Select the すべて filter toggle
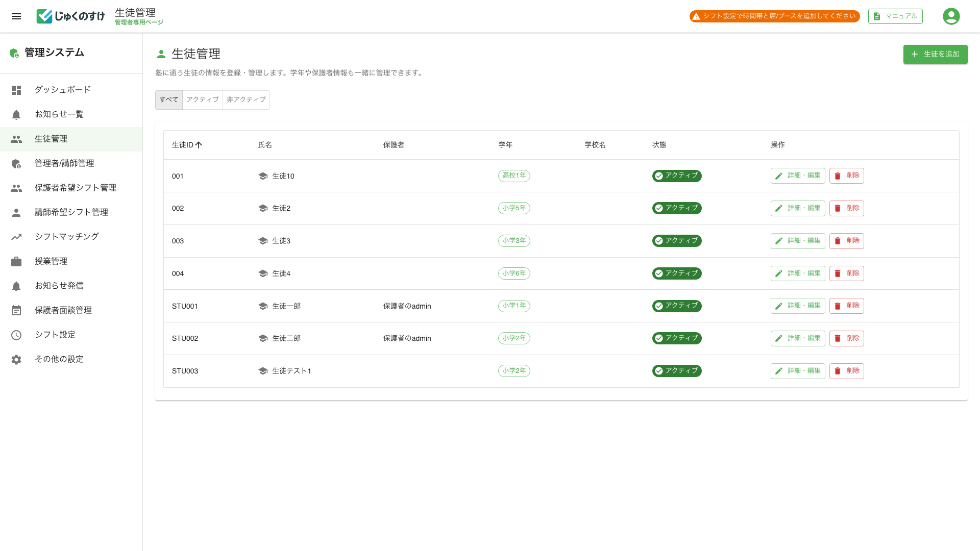Image resolution: width=980 pixels, height=551 pixels. click(x=168, y=100)
